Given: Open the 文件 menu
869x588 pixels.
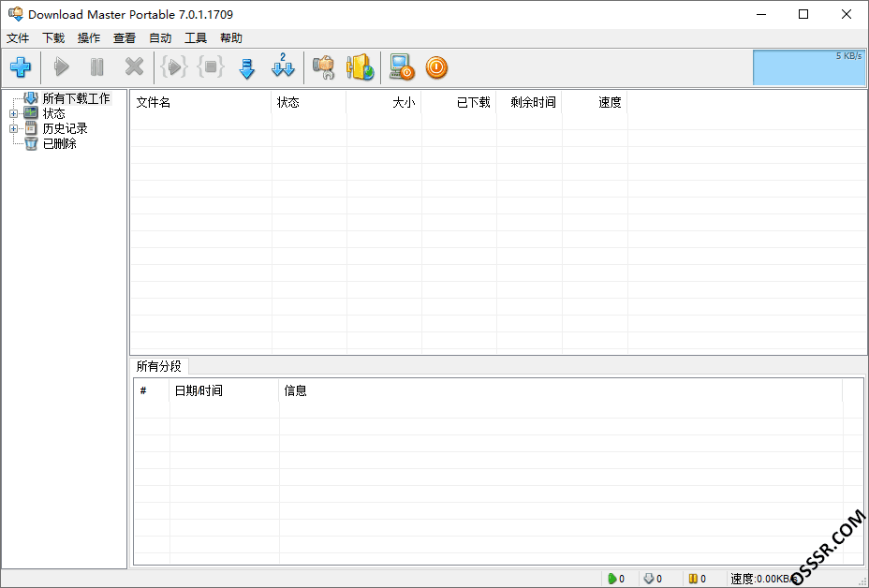Looking at the screenshot, I should click(18, 38).
